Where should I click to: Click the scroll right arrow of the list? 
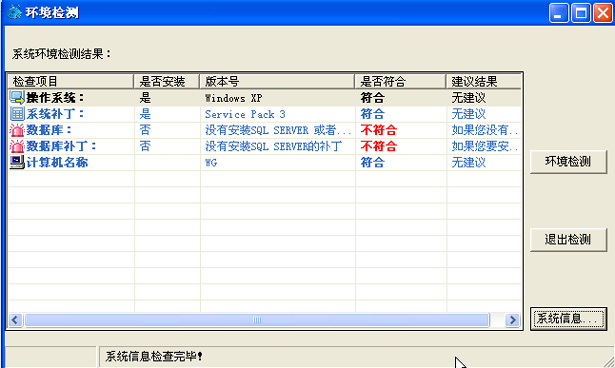pyautogui.click(x=512, y=320)
